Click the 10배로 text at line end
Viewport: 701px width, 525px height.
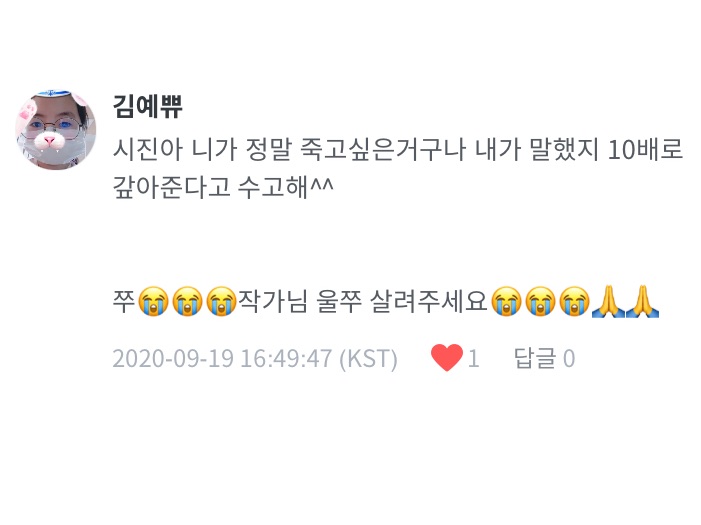pyautogui.click(x=645, y=149)
